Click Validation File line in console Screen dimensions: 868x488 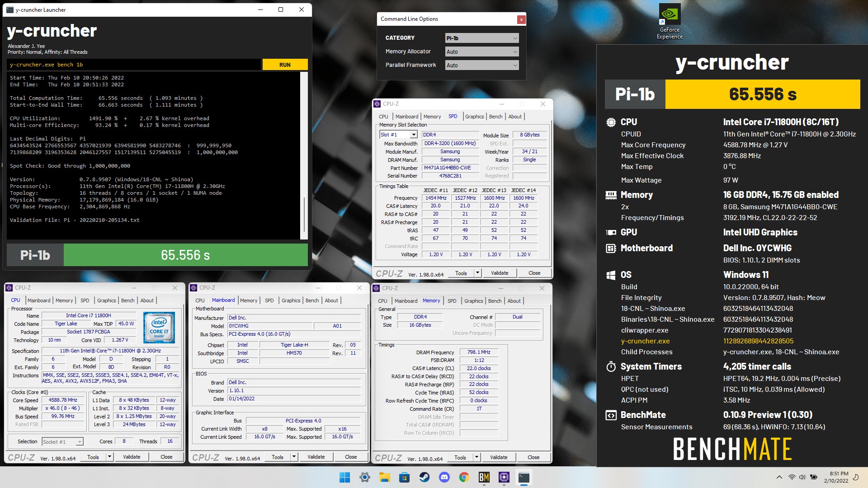point(75,220)
